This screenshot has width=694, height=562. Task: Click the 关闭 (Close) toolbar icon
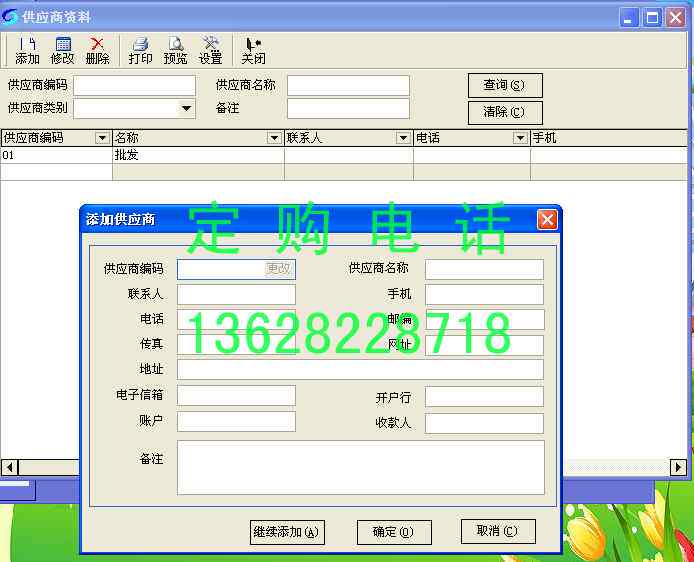[253, 50]
